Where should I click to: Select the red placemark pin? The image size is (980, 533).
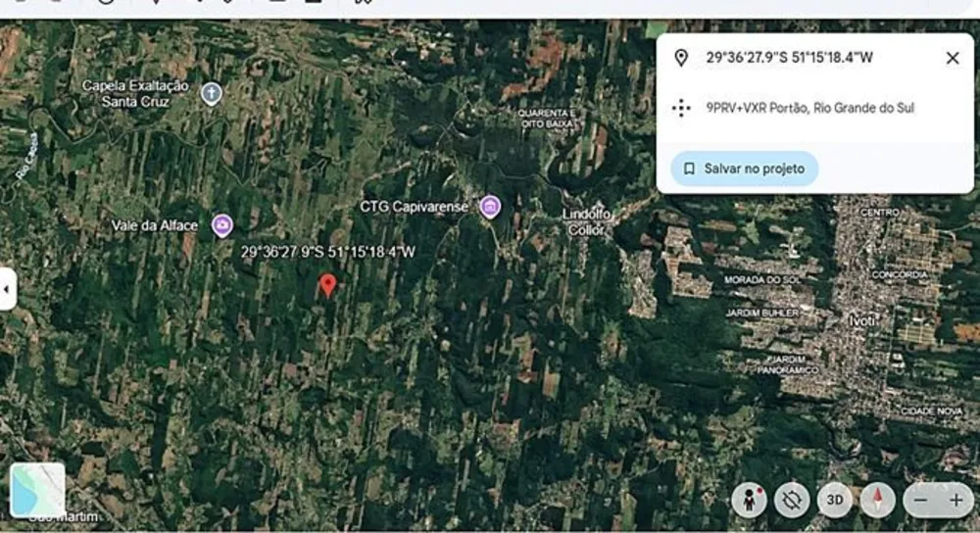click(327, 285)
